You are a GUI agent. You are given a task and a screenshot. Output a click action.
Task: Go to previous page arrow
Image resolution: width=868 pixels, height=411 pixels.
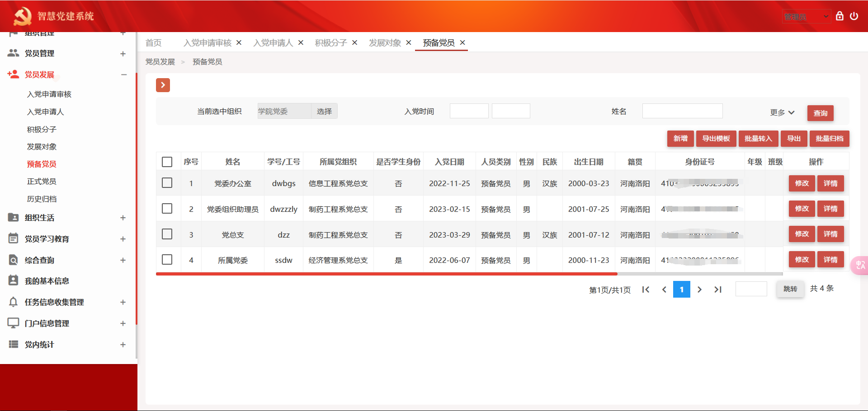pyautogui.click(x=664, y=290)
